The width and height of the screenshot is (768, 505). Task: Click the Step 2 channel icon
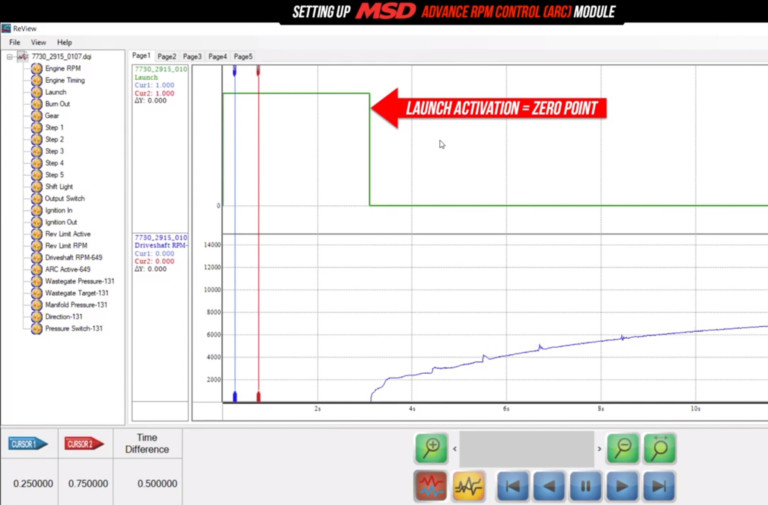(37, 139)
